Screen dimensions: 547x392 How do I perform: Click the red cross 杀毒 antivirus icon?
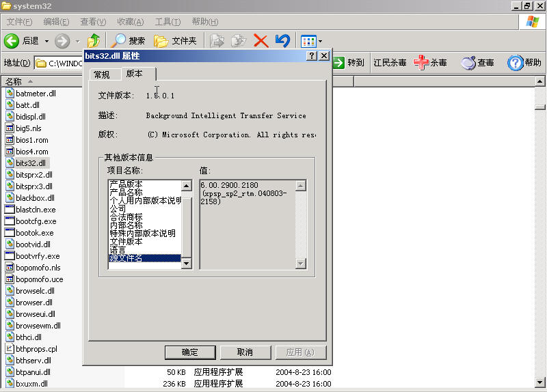[x=421, y=62]
